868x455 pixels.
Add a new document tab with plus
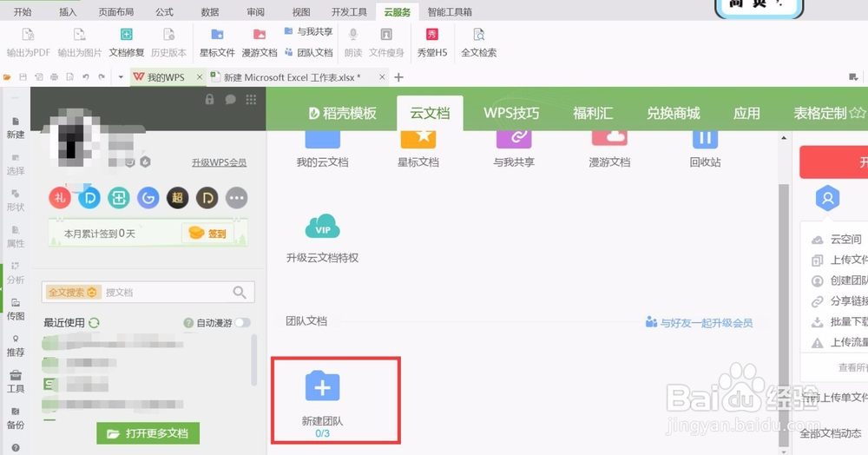tap(398, 77)
